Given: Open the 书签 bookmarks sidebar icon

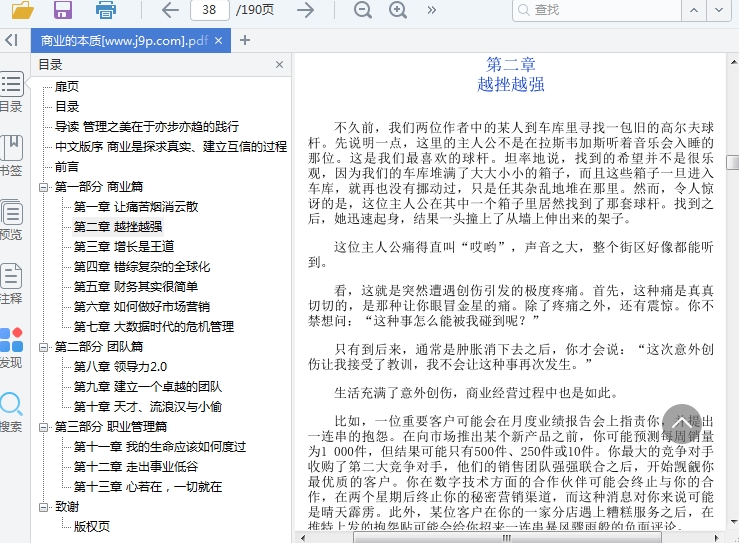Looking at the screenshot, I should click(11, 156).
